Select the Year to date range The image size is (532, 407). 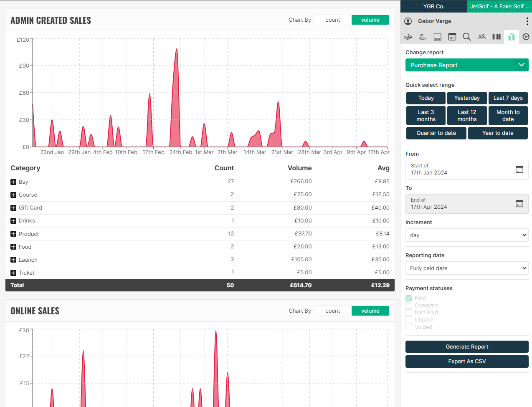(x=498, y=133)
